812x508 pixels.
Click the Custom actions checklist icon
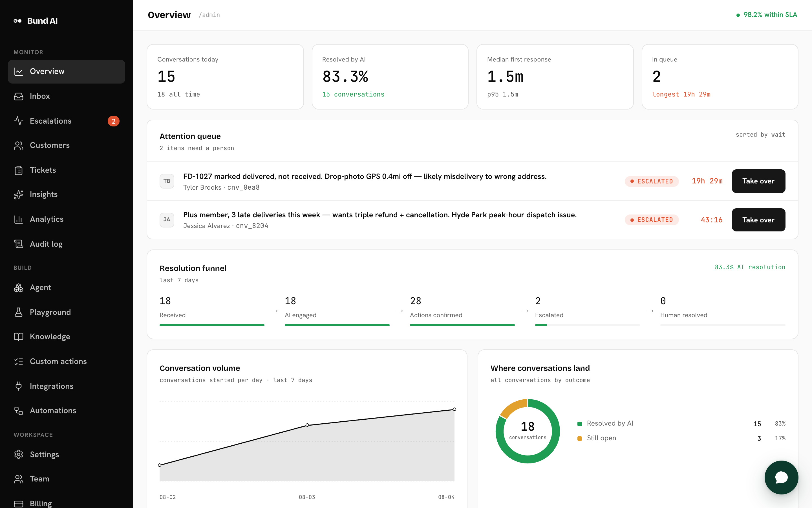18,362
